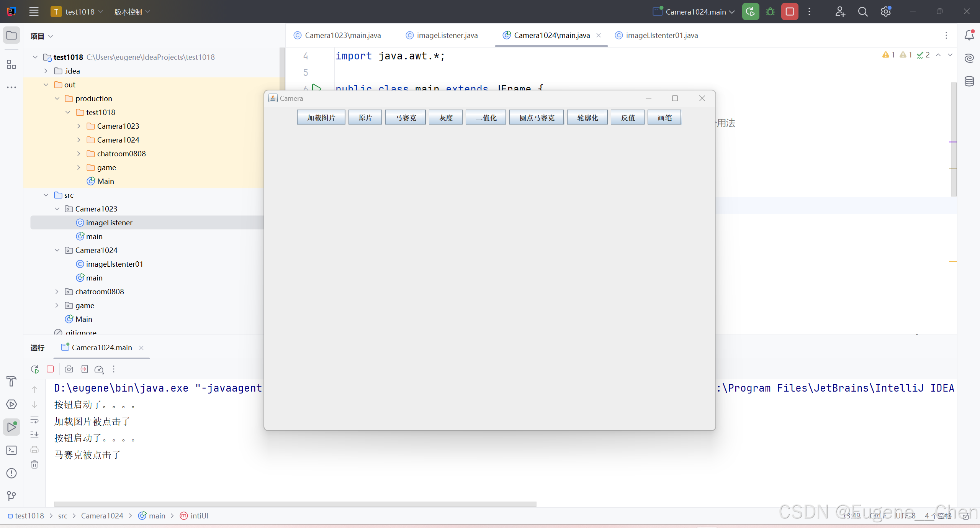980x528 pixels.
Task: Open the Terminal tool window icon
Action: (x=11, y=450)
